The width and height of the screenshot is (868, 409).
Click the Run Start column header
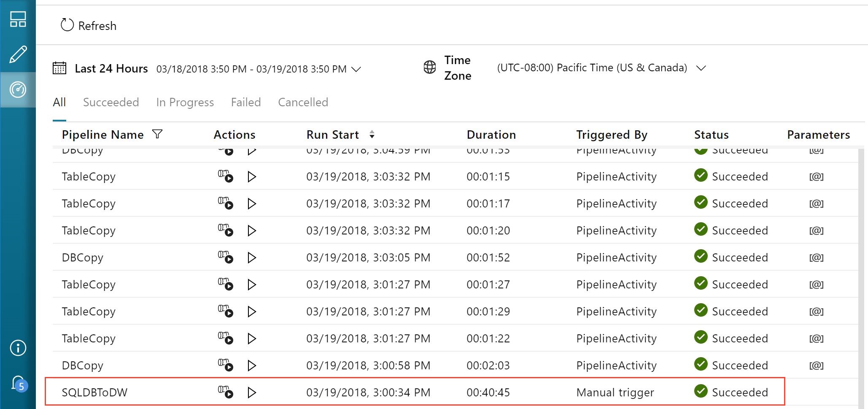pyautogui.click(x=333, y=135)
